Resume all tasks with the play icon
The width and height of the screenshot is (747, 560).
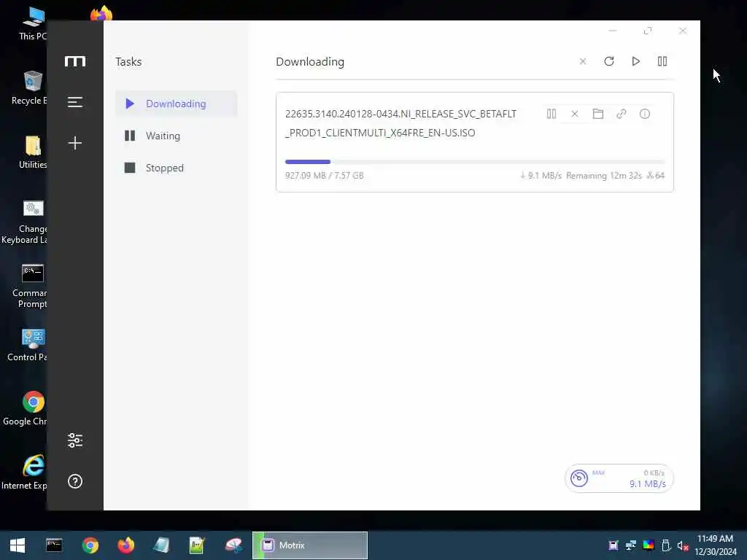tap(635, 61)
